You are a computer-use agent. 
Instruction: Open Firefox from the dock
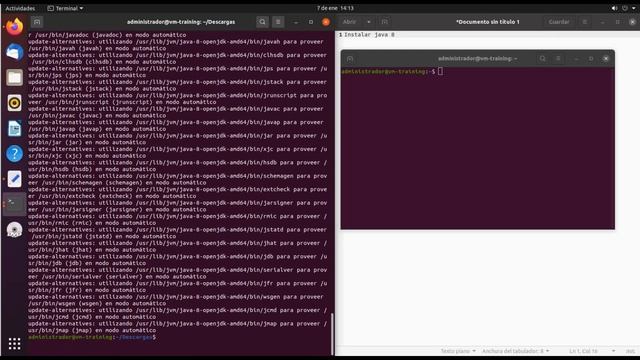(15, 27)
